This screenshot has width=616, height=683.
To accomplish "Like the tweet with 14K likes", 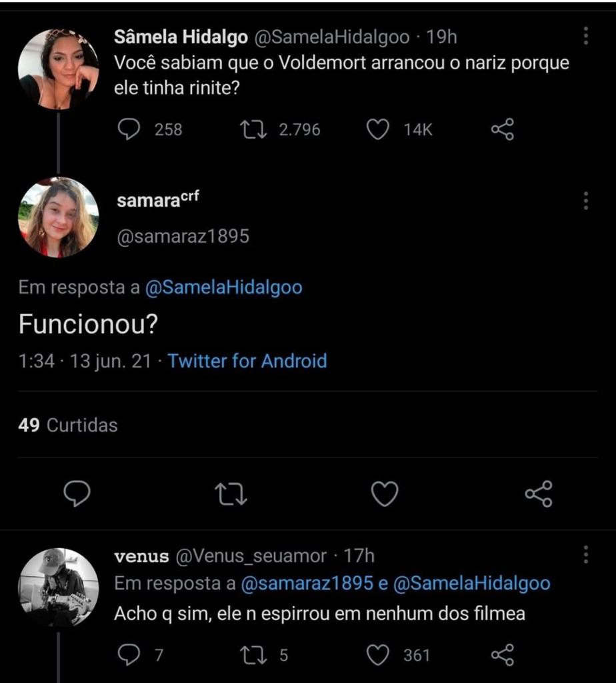I will (x=378, y=129).
